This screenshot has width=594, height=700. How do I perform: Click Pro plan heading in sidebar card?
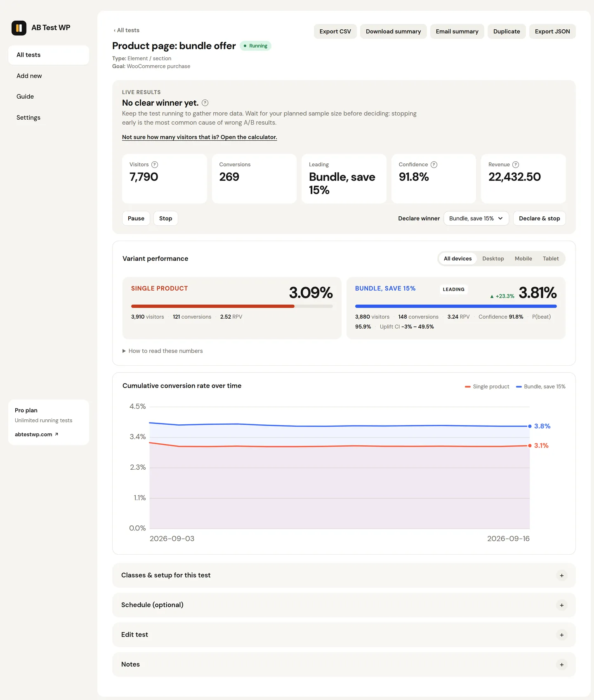[x=26, y=410]
